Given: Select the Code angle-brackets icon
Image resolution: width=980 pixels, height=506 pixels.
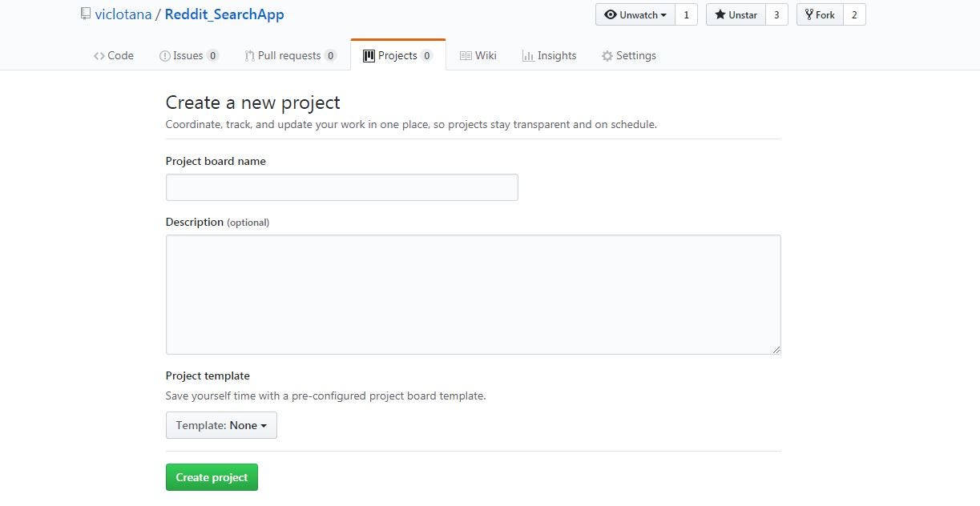Looking at the screenshot, I should pos(99,55).
